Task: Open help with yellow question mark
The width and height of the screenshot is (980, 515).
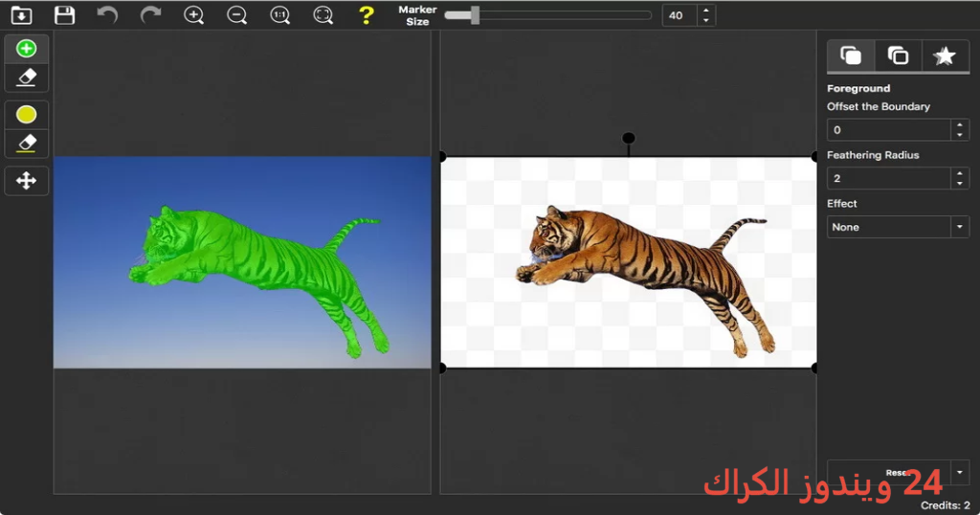Action: click(x=367, y=15)
